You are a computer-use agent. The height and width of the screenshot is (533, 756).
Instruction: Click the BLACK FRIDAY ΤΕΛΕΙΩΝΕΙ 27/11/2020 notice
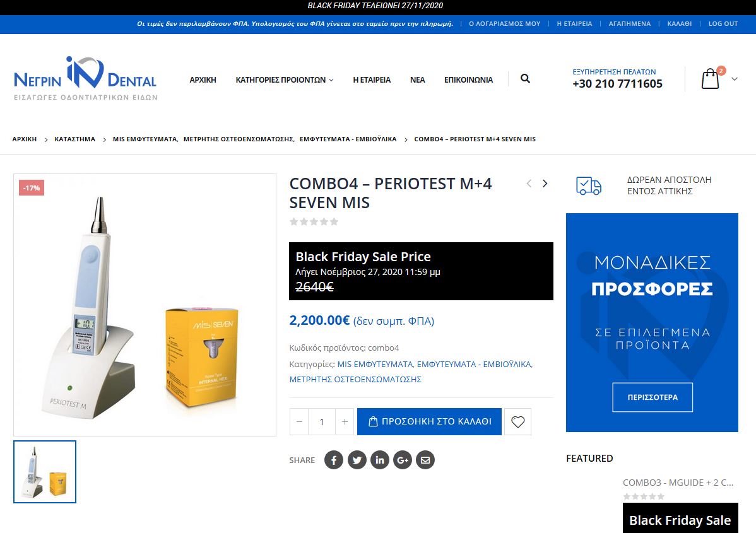click(x=375, y=6)
